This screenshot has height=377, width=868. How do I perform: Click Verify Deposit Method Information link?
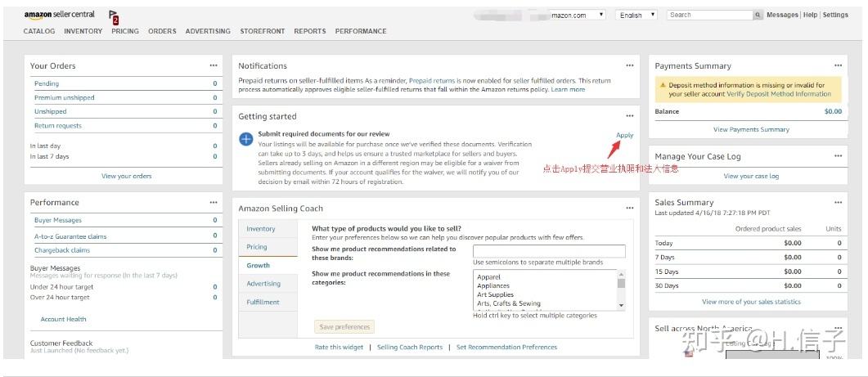pyautogui.click(x=779, y=94)
